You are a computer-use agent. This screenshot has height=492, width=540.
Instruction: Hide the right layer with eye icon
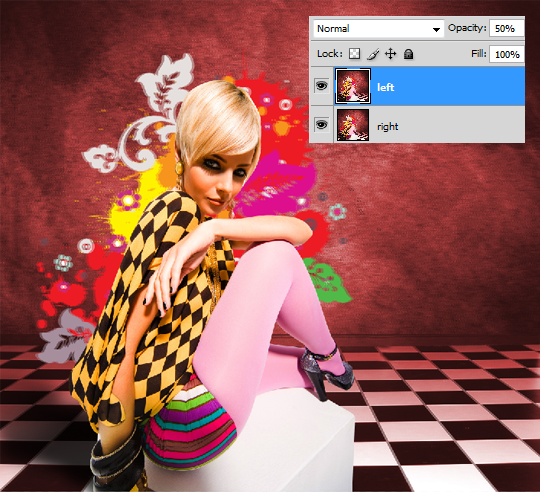coord(321,125)
